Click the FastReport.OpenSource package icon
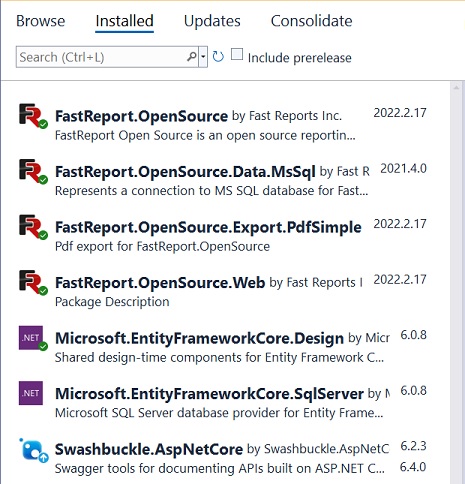Screen dimensions: 465x484 [x=32, y=116]
